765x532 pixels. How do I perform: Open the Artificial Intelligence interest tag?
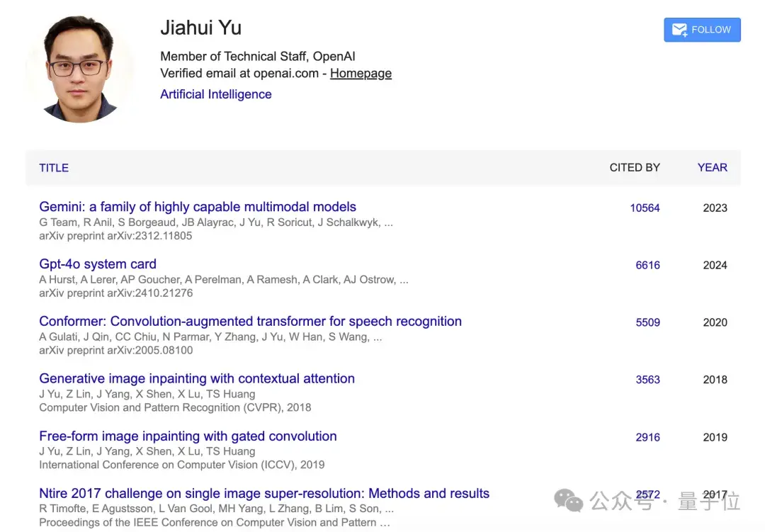[x=215, y=94]
